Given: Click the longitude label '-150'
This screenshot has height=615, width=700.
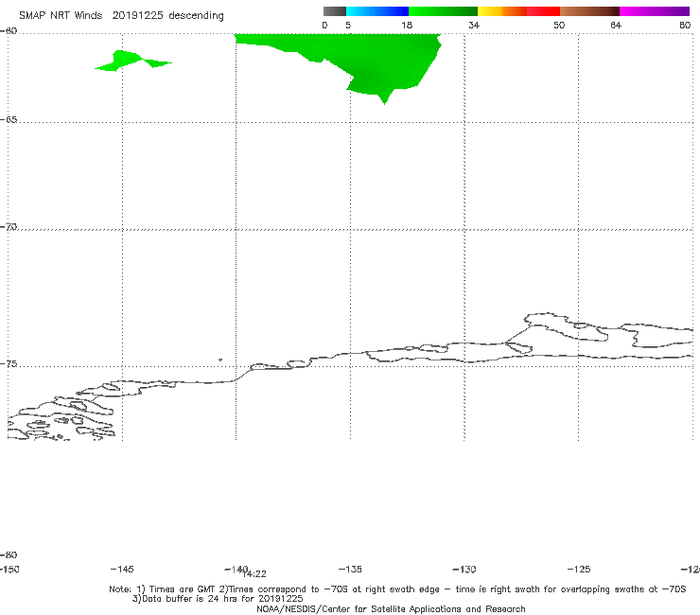Looking at the screenshot, I should click(x=9, y=569).
